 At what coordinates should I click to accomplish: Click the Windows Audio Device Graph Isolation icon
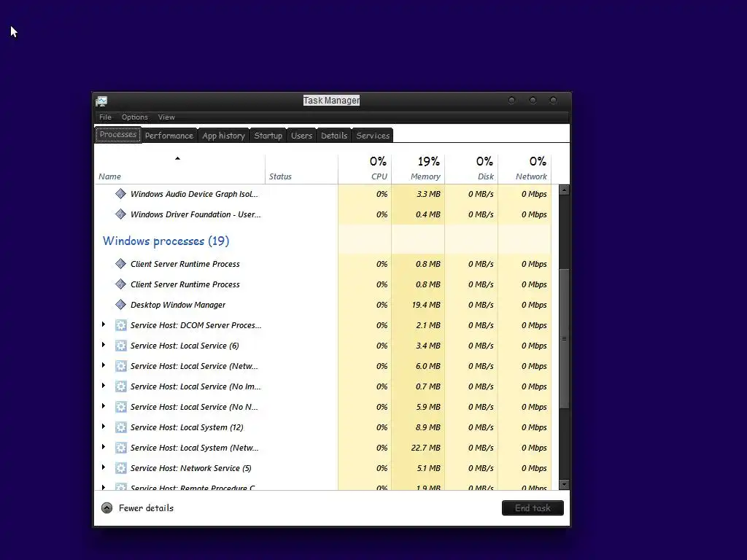click(x=120, y=194)
